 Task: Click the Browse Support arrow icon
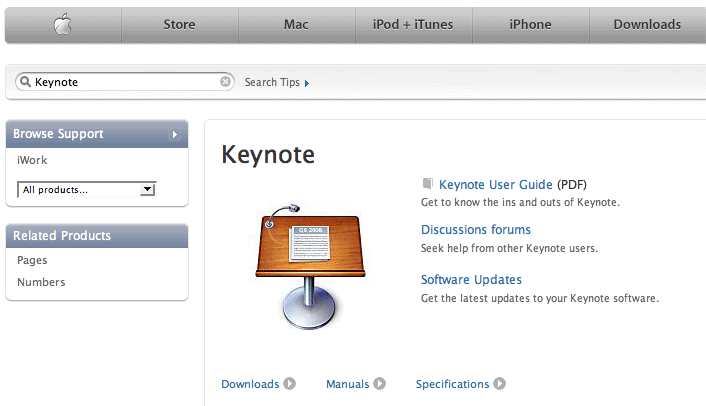174,134
